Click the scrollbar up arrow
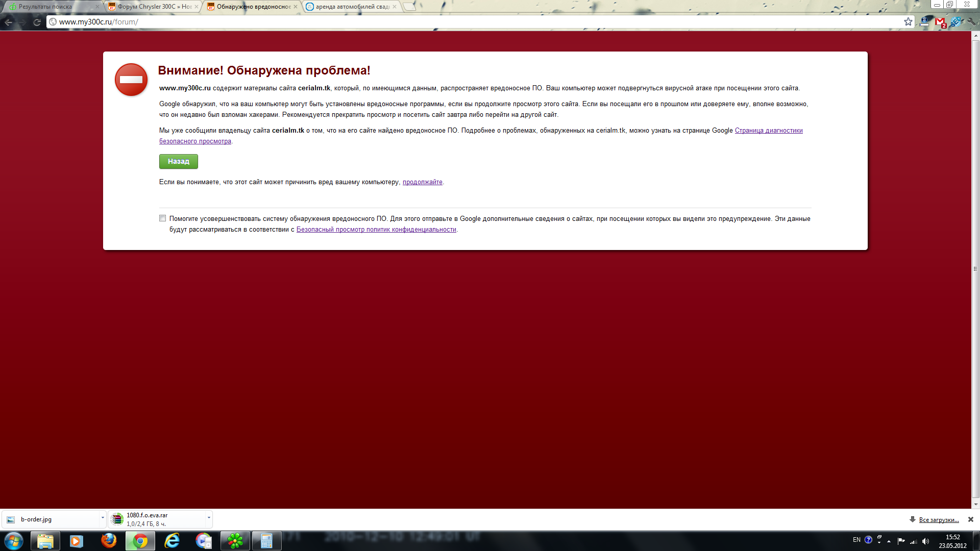980x551 pixels. (975, 36)
